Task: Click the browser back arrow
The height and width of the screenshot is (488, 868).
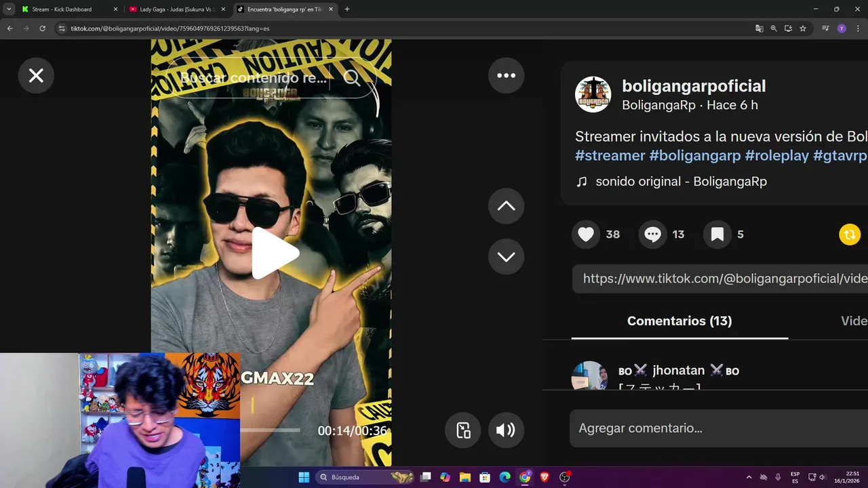Action: pyautogui.click(x=9, y=28)
